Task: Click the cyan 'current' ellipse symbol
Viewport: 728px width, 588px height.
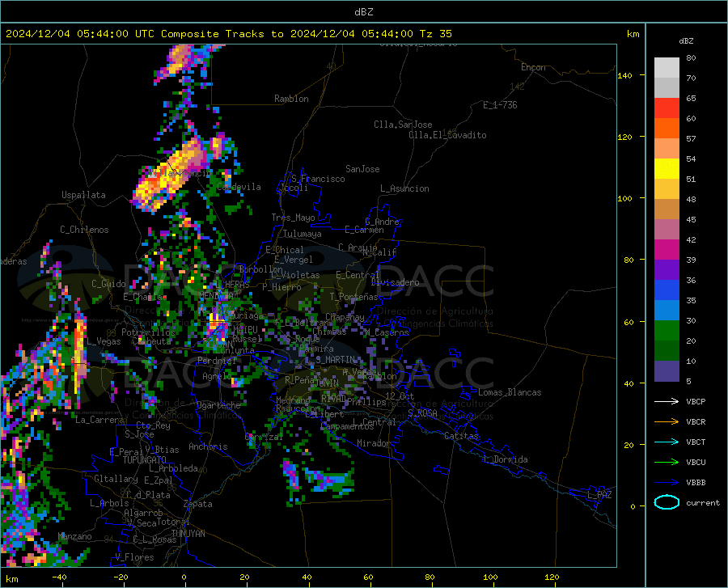Action: pyautogui.click(x=667, y=502)
